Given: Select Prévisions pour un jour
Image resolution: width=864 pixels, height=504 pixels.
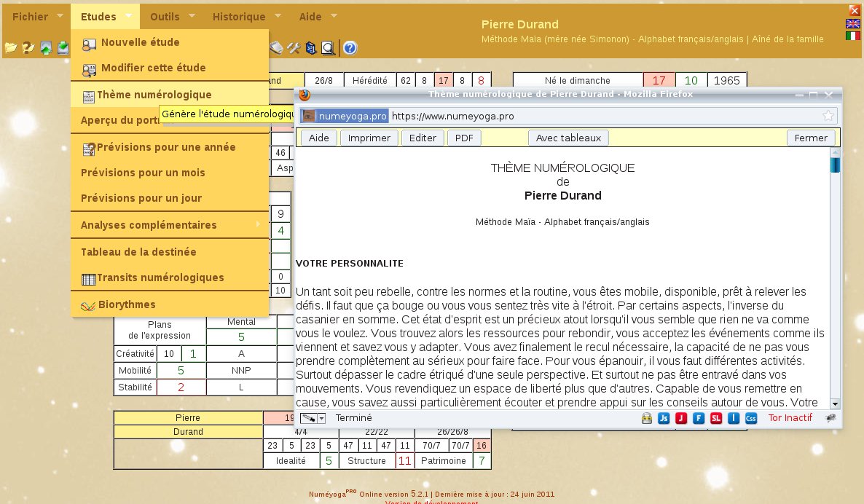Looking at the screenshot, I should pyautogui.click(x=170, y=198).
